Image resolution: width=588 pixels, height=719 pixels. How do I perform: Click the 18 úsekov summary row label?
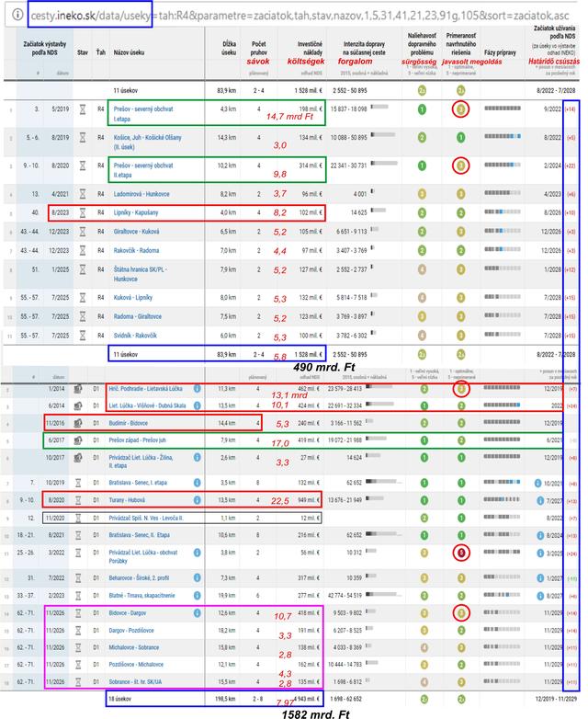click(119, 700)
